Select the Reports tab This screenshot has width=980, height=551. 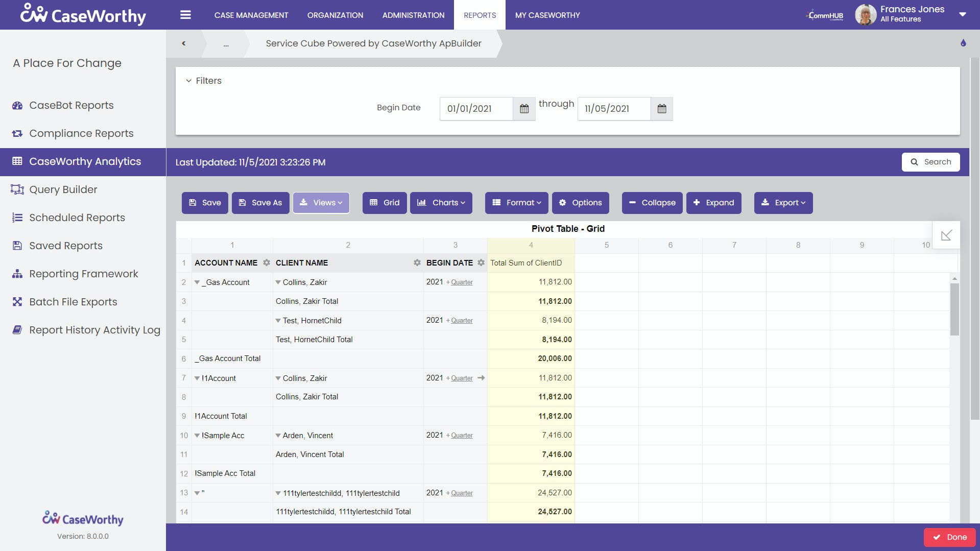(x=480, y=15)
